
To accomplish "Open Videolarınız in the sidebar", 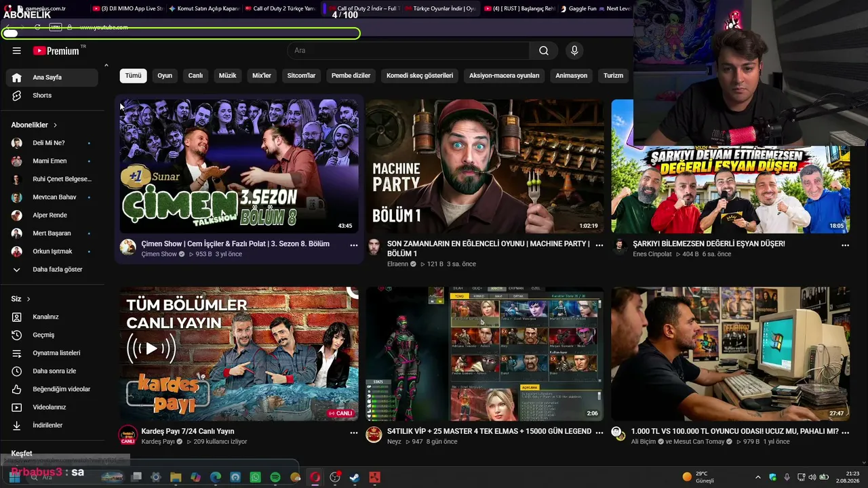I will point(52,407).
